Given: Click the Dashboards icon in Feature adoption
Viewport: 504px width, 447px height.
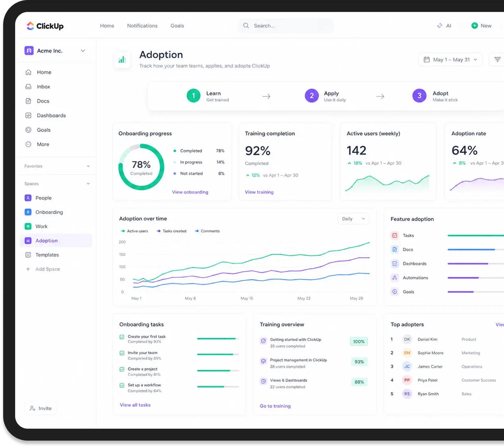Looking at the screenshot, I should point(395,264).
